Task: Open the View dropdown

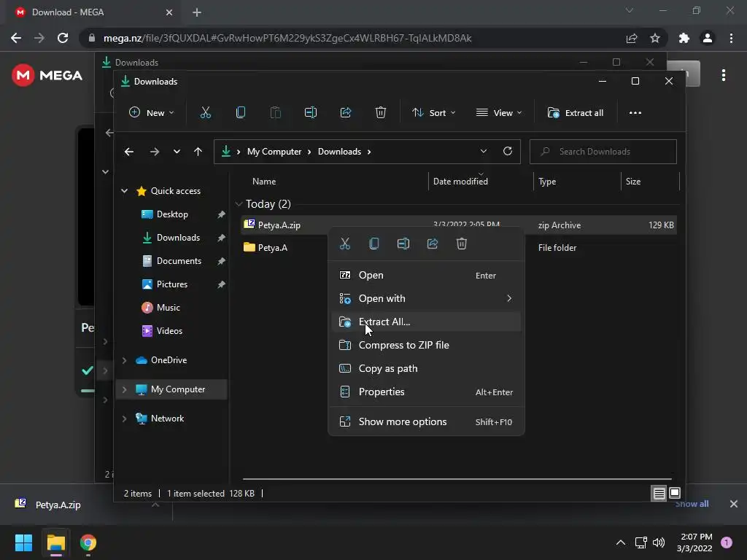Action: (499, 113)
